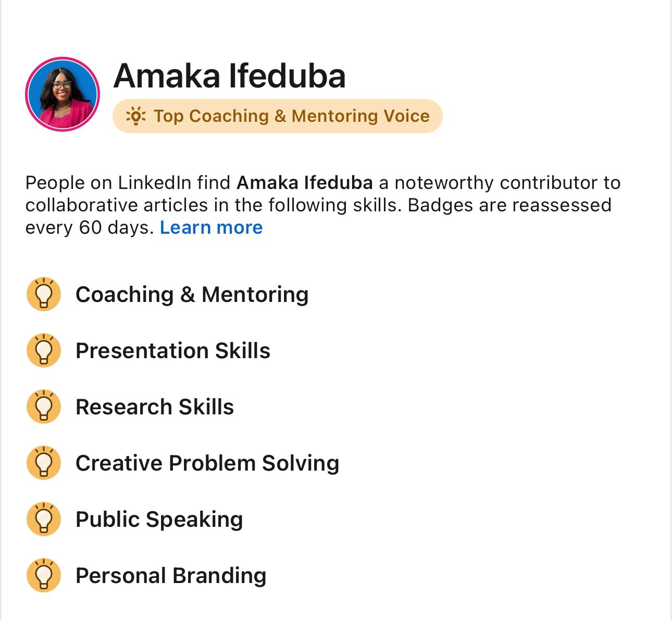Image resolution: width=672 pixels, height=620 pixels.
Task: Open the Research Skills text entry
Action: click(155, 407)
